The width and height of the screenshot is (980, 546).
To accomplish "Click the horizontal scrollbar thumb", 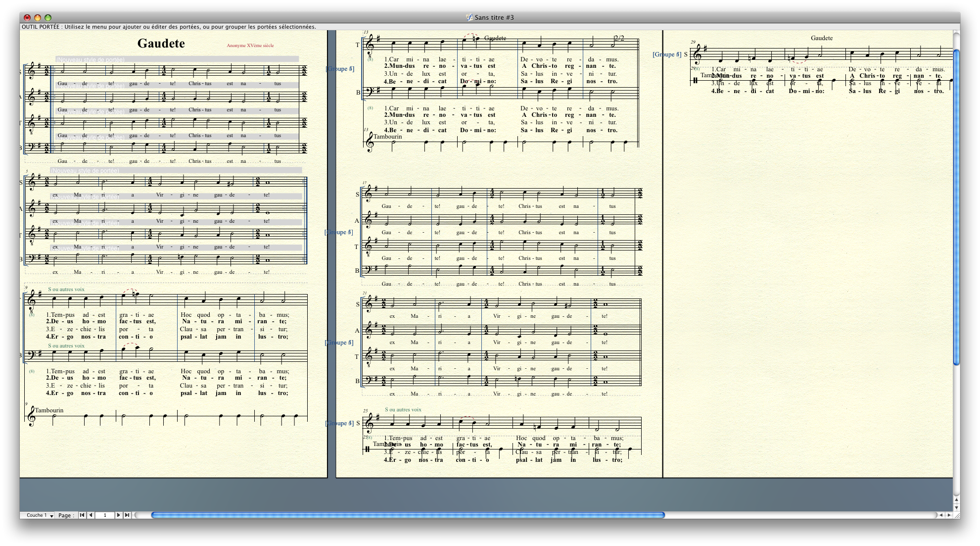I will pyautogui.click(x=408, y=515).
